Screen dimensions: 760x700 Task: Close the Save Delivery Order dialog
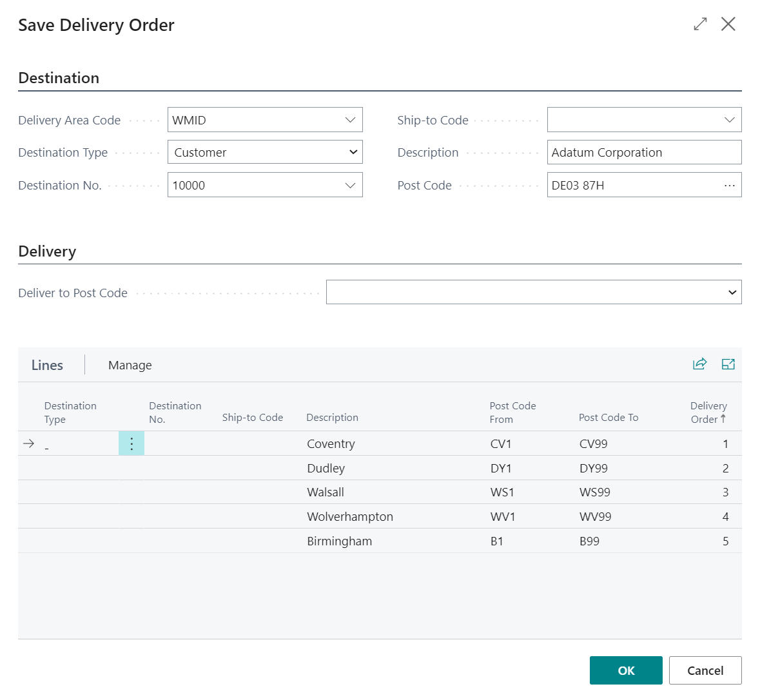[728, 24]
